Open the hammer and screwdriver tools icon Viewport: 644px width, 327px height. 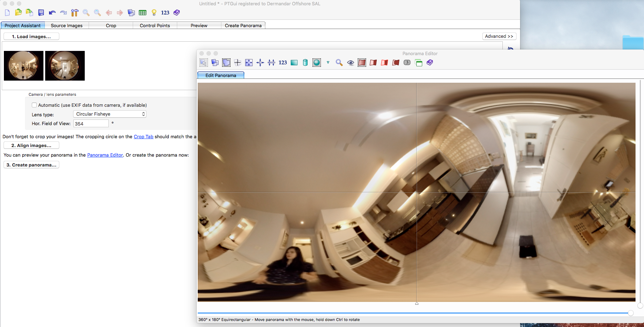click(74, 13)
